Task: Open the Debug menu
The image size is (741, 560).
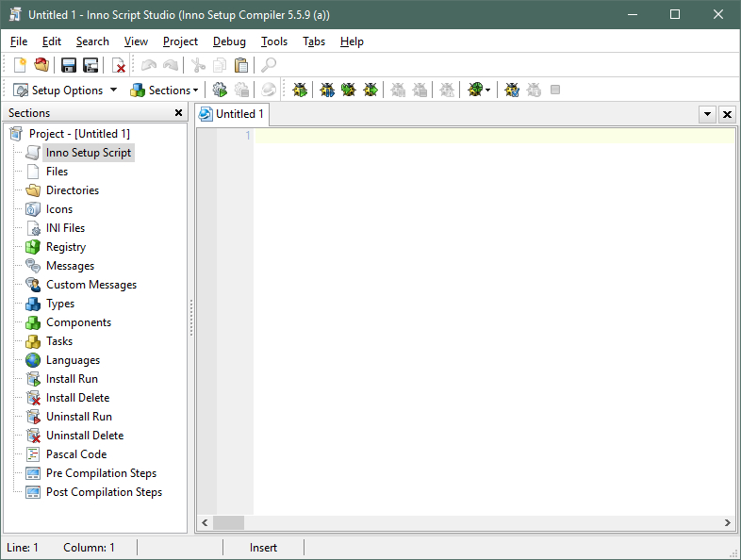Action: coord(229,41)
